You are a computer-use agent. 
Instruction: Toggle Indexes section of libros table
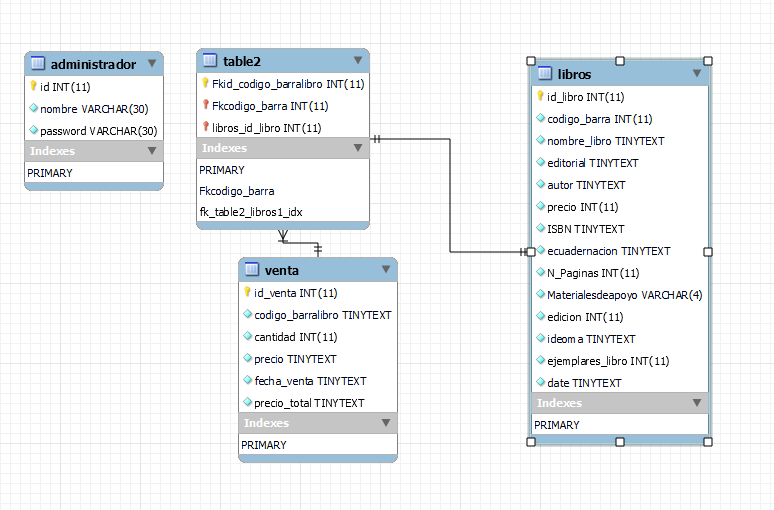(x=697, y=403)
